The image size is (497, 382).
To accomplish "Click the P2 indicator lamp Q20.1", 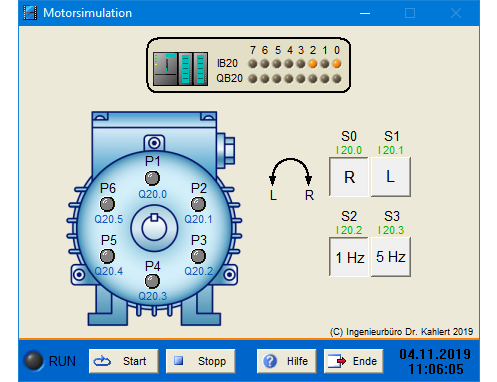I will [198, 204].
